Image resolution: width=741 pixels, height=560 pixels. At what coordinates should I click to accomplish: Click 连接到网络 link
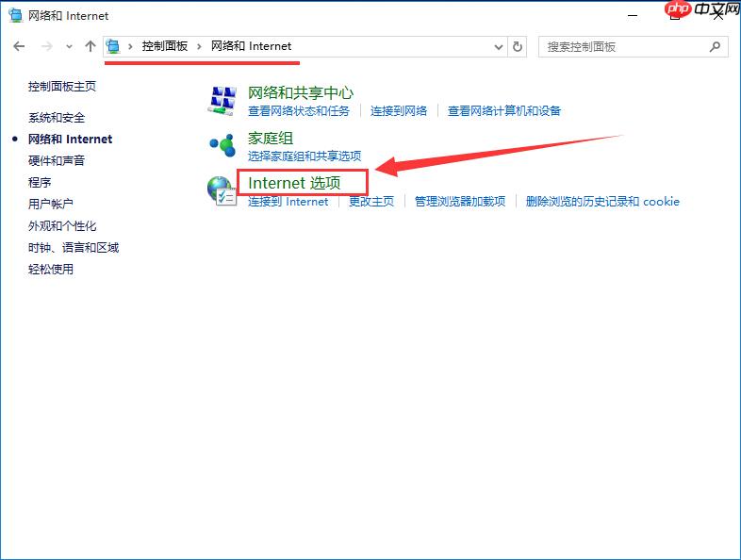pos(399,111)
